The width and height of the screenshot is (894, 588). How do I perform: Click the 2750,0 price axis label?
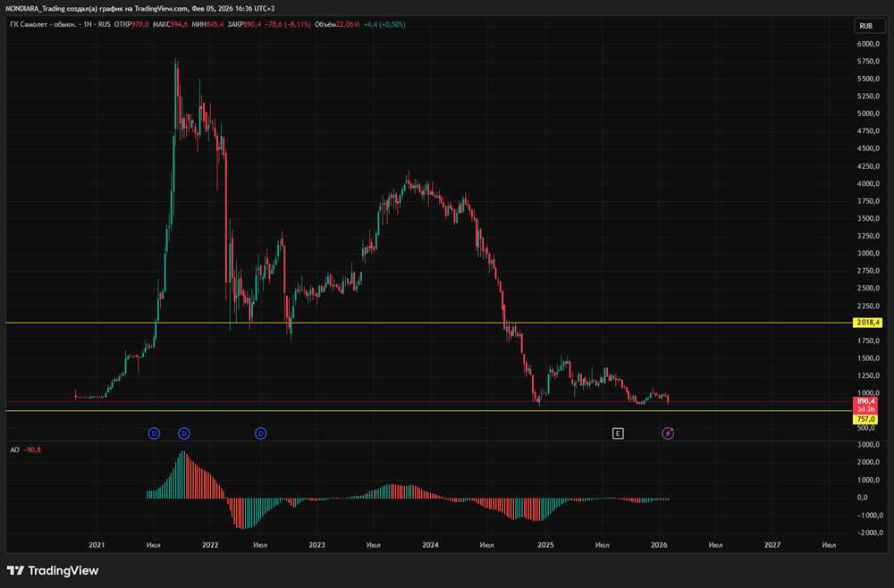tap(868, 271)
